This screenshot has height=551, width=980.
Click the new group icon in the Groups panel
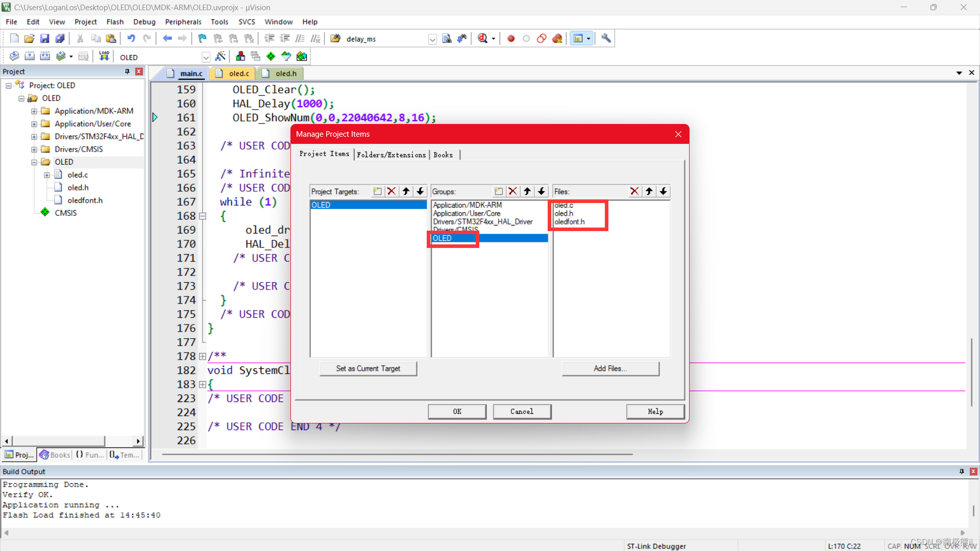click(x=499, y=191)
